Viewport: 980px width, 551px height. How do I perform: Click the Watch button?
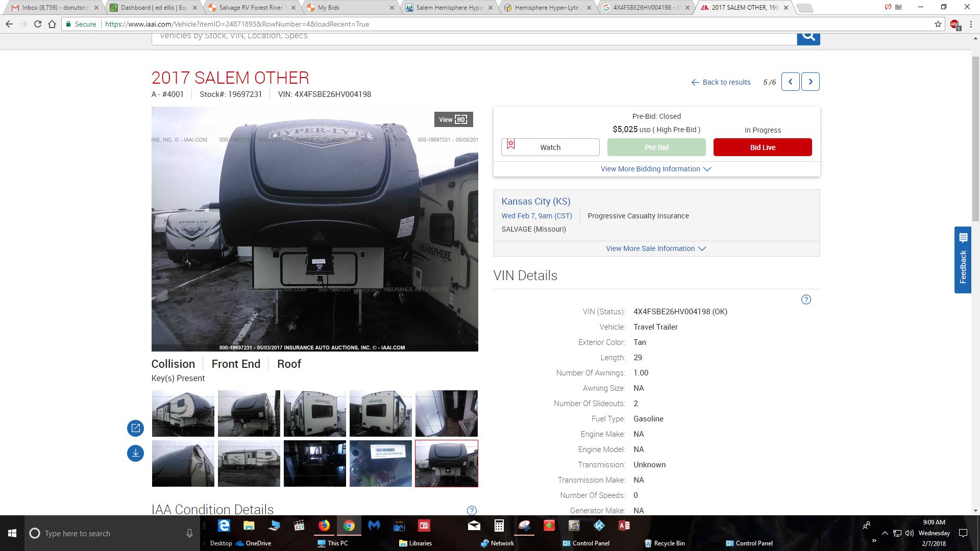[x=550, y=147]
